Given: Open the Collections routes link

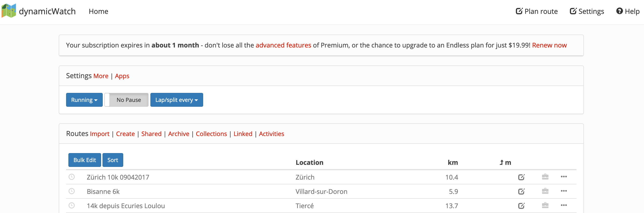Looking at the screenshot, I should tap(211, 134).
